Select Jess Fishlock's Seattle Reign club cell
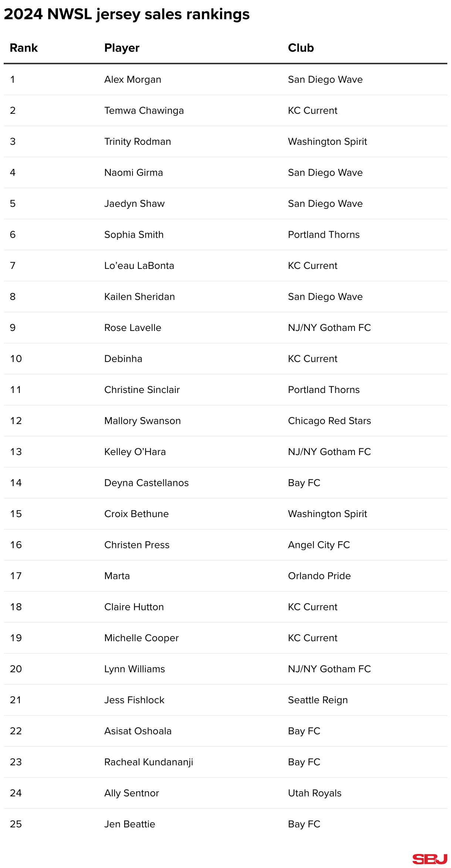Image resolution: width=451 pixels, height=868 pixels. (318, 700)
